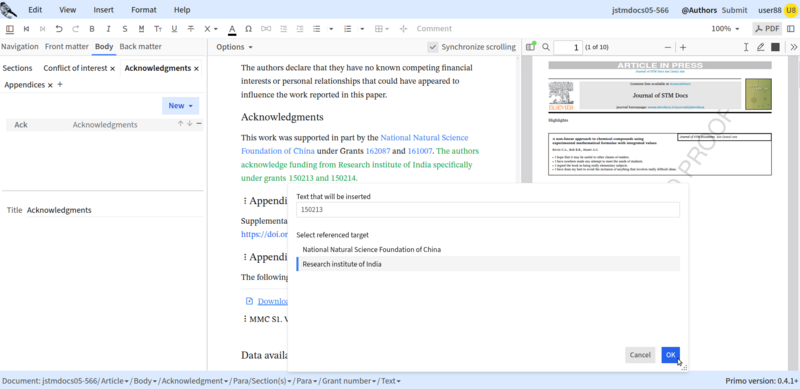Viewport: 800px width, 389px height.
Task: Toggle PDF viewer sidebar icon
Action: 531,47
